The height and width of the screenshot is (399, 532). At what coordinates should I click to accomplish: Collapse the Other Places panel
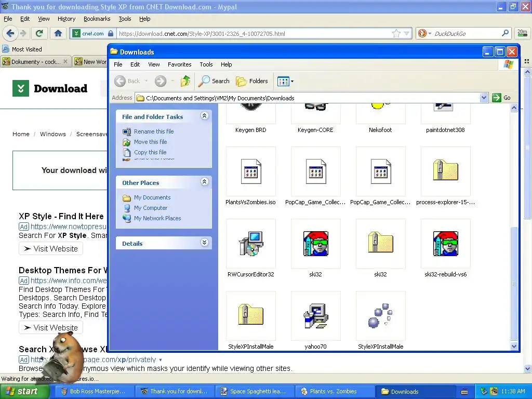[204, 182]
